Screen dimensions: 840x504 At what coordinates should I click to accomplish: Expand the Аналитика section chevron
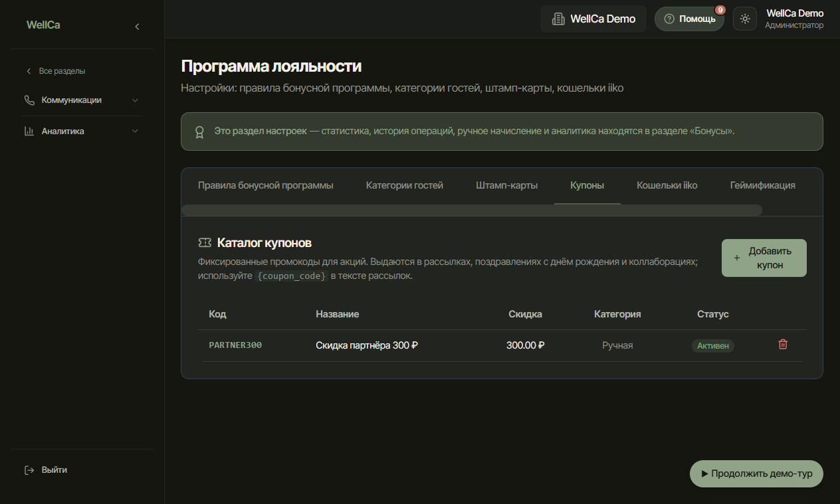point(136,131)
